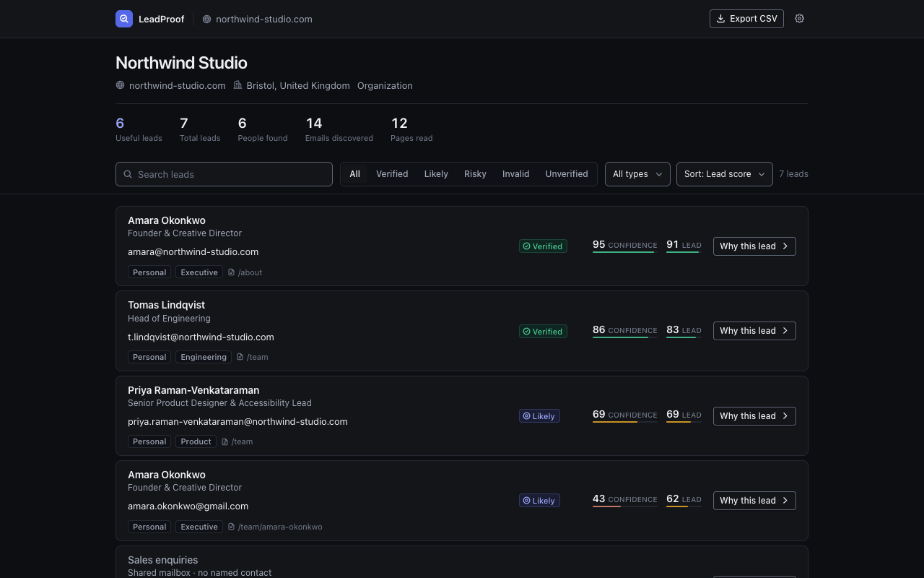The image size is (924, 578).
Task: Click the page icon beside Tomas's /team source
Action: pyautogui.click(x=240, y=357)
